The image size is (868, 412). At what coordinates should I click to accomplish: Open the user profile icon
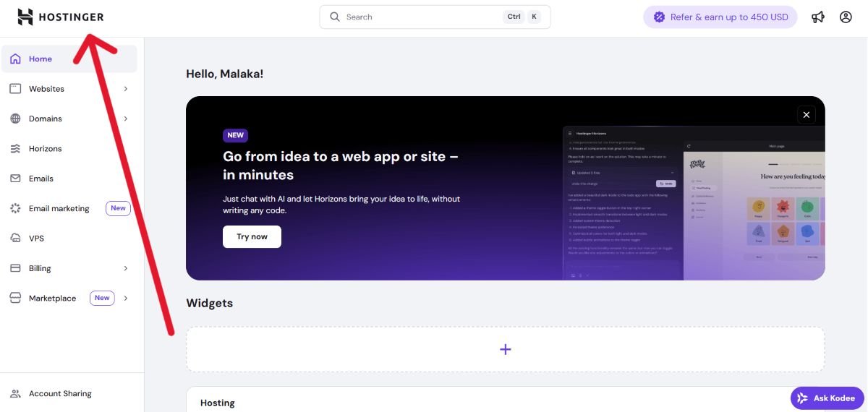[846, 17]
